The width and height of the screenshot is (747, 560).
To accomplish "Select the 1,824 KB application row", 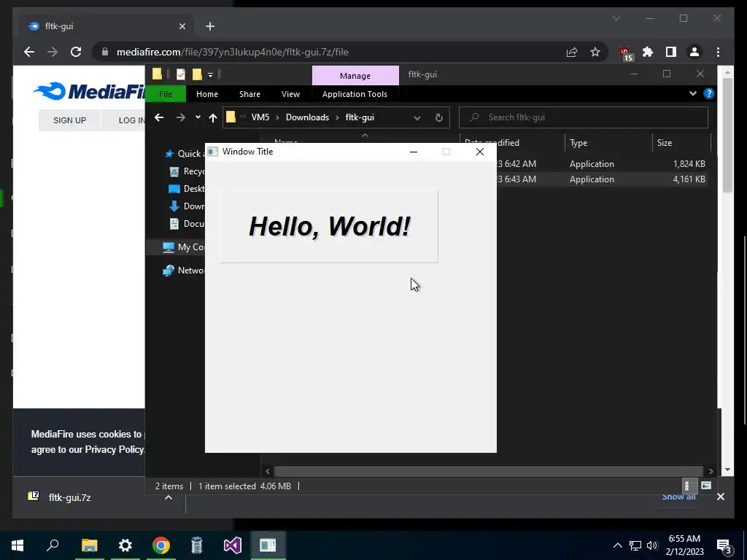I will coord(603,164).
